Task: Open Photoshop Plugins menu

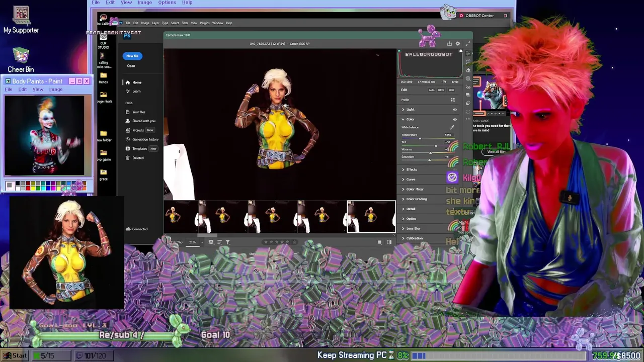Action: 205,23
